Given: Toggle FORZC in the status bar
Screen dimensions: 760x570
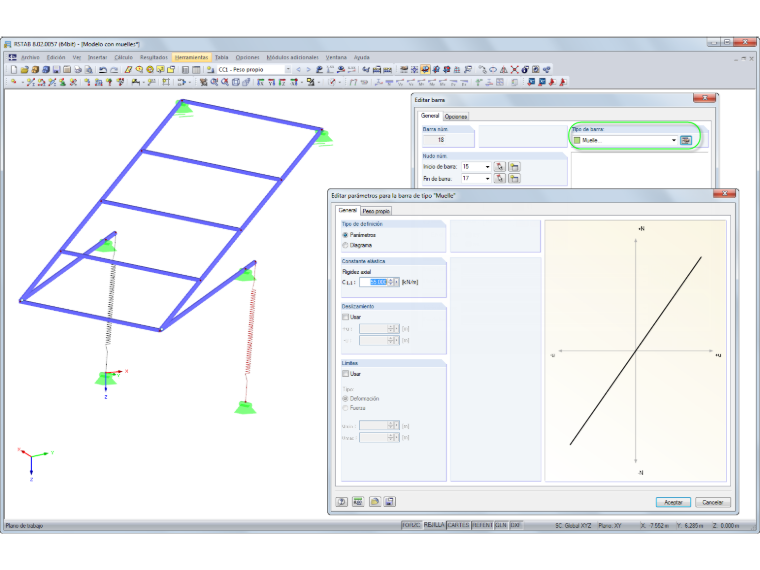Looking at the screenshot, I should tap(411, 525).
